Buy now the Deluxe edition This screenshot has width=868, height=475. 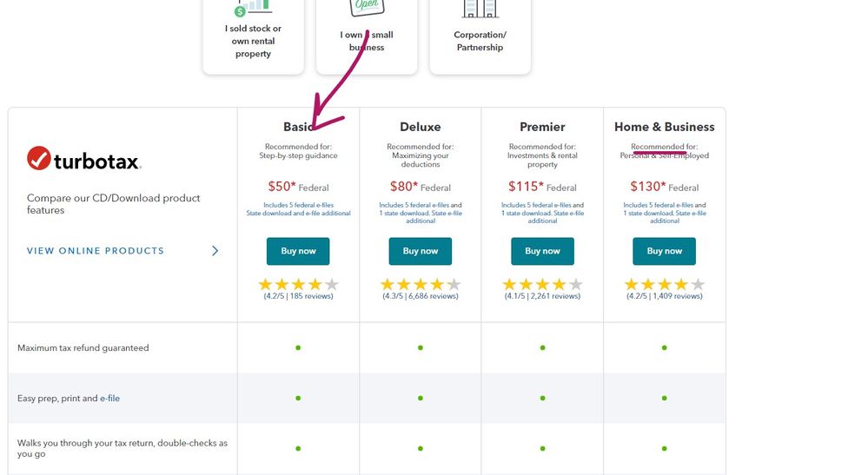(421, 251)
